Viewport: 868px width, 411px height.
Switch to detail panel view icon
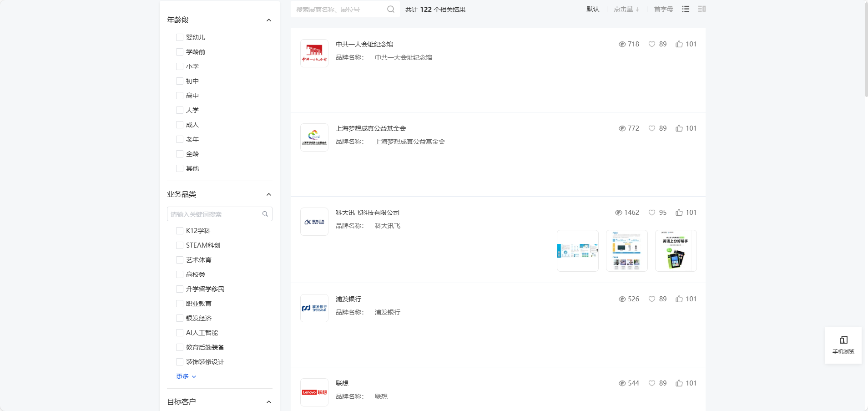tap(701, 9)
